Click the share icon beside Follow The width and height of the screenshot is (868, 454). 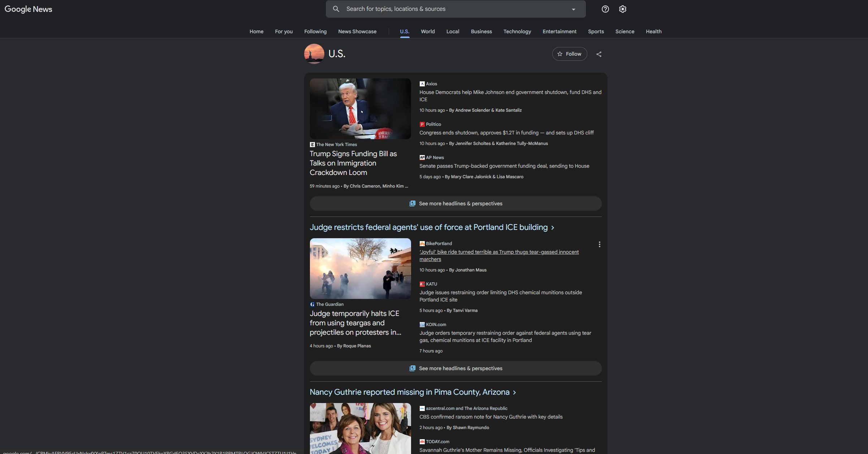tap(599, 54)
